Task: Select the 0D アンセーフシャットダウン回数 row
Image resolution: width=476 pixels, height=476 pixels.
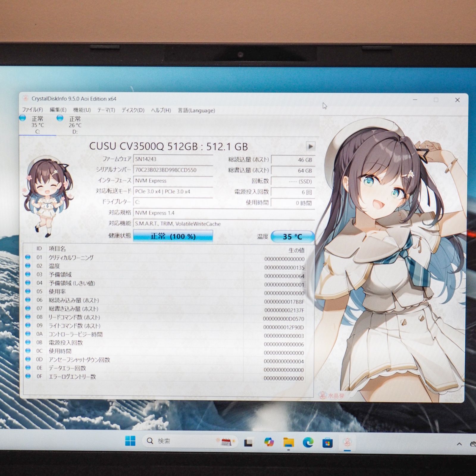Action: click(165, 360)
